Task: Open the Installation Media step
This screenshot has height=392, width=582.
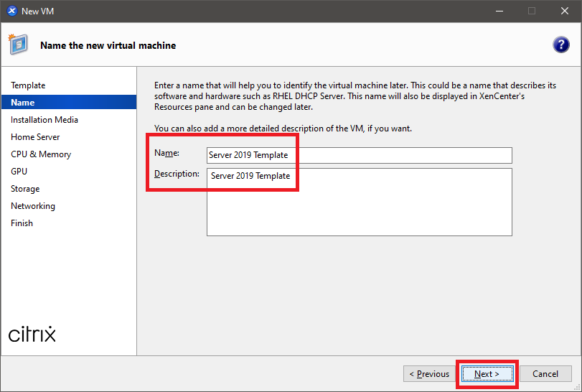Action: coord(44,120)
